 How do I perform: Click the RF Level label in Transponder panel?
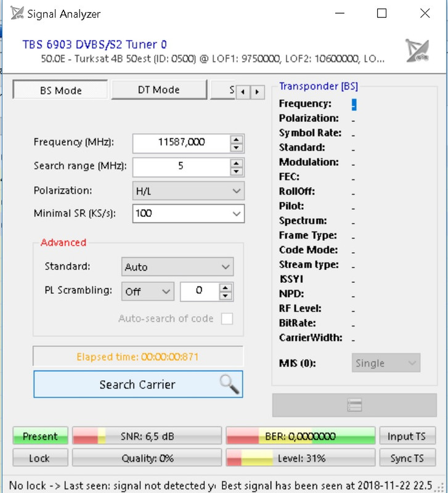pyautogui.click(x=300, y=309)
